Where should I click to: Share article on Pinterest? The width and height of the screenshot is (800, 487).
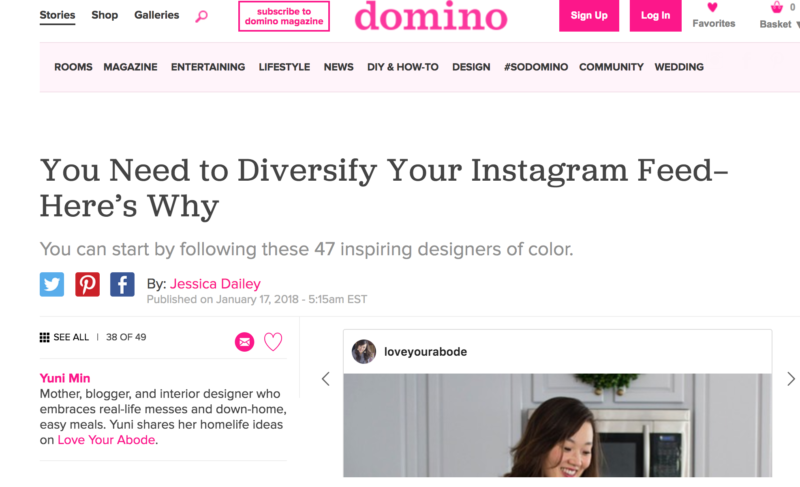pos(87,284)
